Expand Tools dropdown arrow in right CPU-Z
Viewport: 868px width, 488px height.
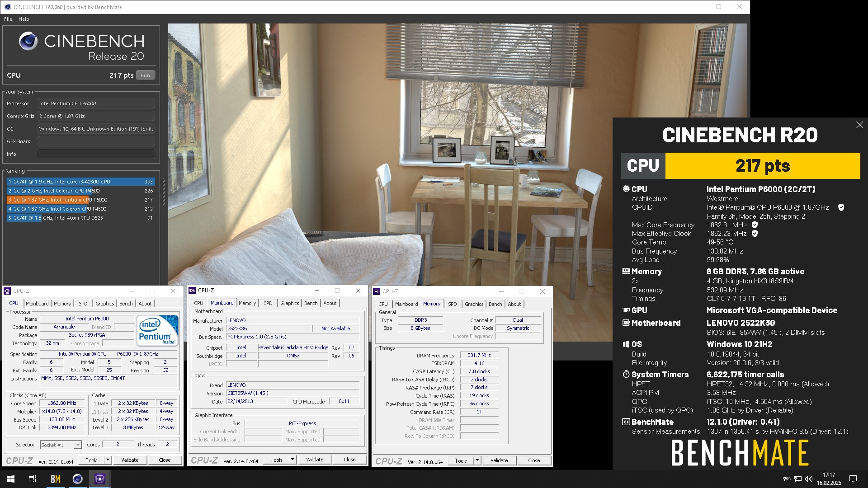(477, 460)
